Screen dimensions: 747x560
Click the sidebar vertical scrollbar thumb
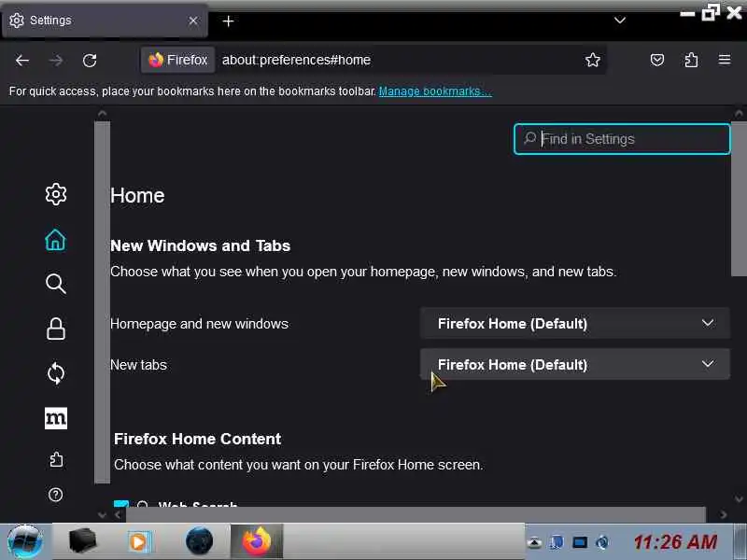point(102,302)
